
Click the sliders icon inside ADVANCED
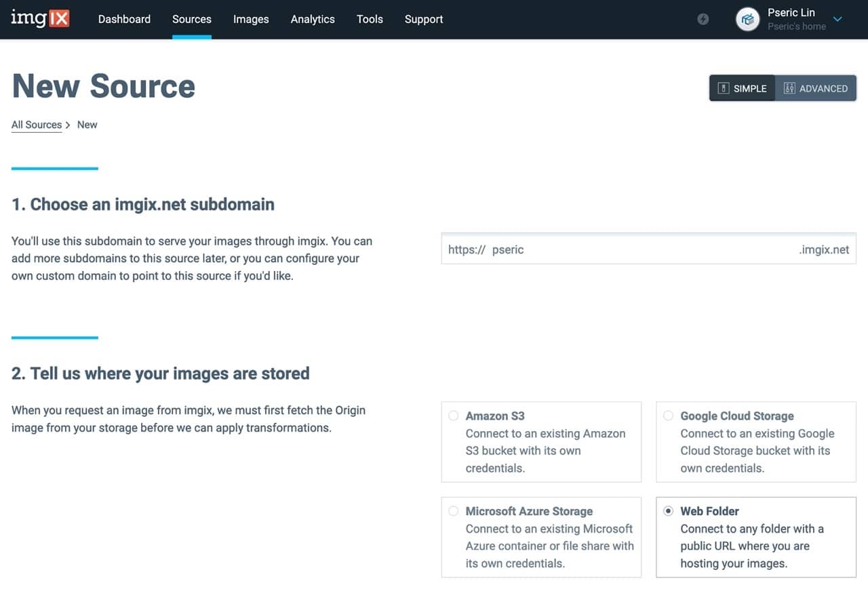(789, 88)
